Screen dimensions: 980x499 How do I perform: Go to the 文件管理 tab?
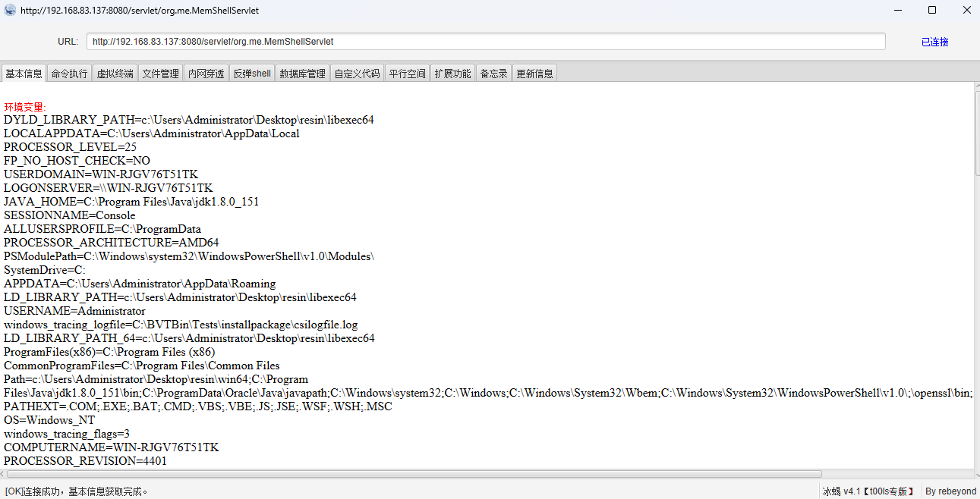(x=161, y=74)
